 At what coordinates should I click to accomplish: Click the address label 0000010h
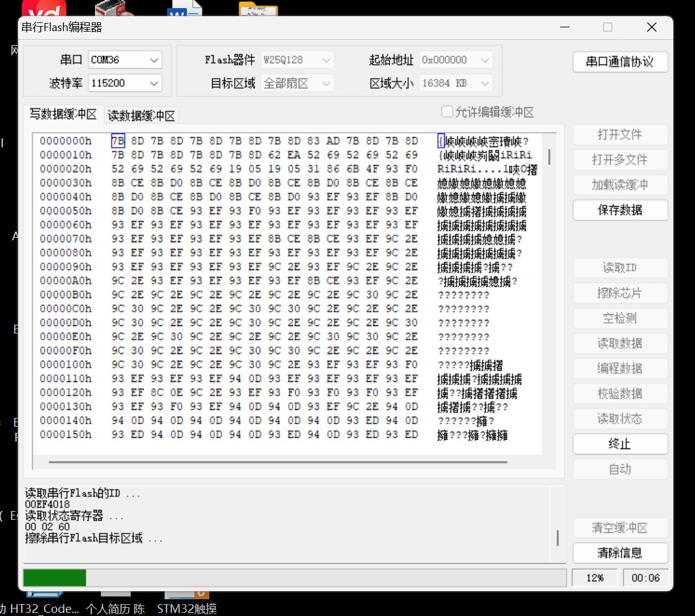point(66,155)
